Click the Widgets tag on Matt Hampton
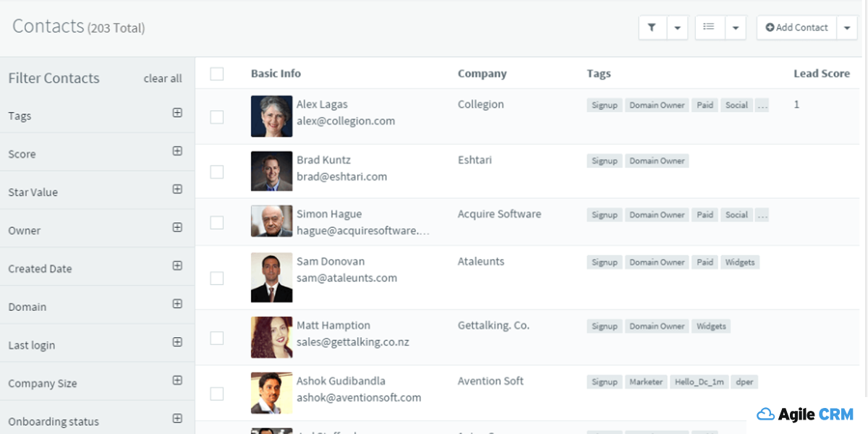The height and width of the screenshot is (434, 868). click(711, 326)
